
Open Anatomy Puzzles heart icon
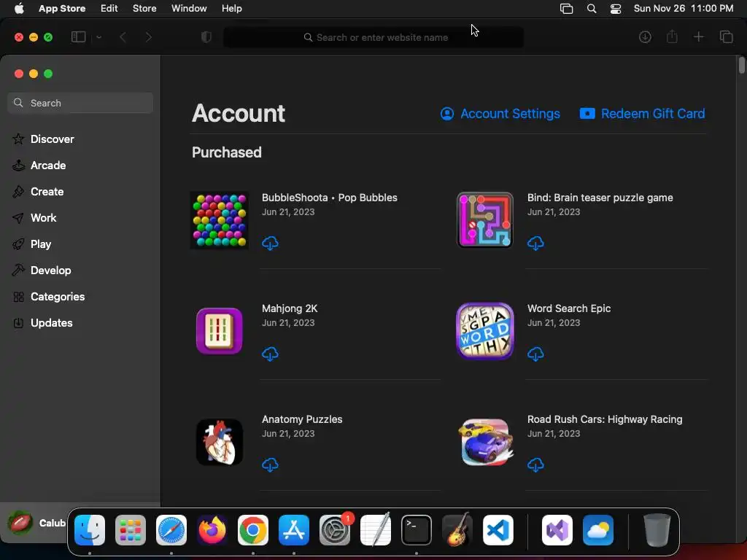pyautogui.click(x=219, y=442)
